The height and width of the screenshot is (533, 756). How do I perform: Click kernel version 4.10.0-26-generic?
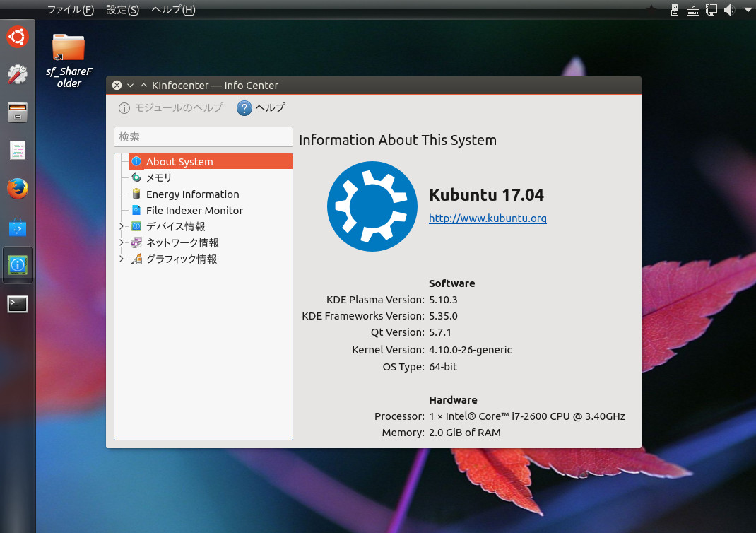(470, 350)
